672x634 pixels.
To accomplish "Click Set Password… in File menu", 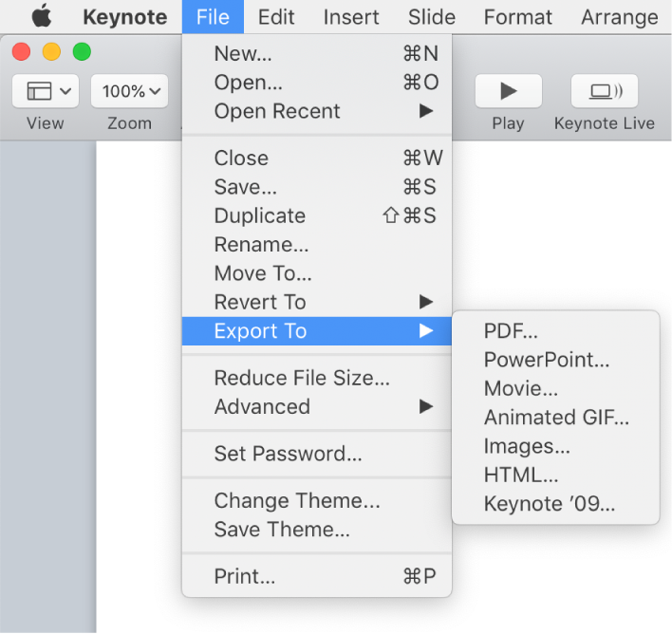I will point(288,454).
